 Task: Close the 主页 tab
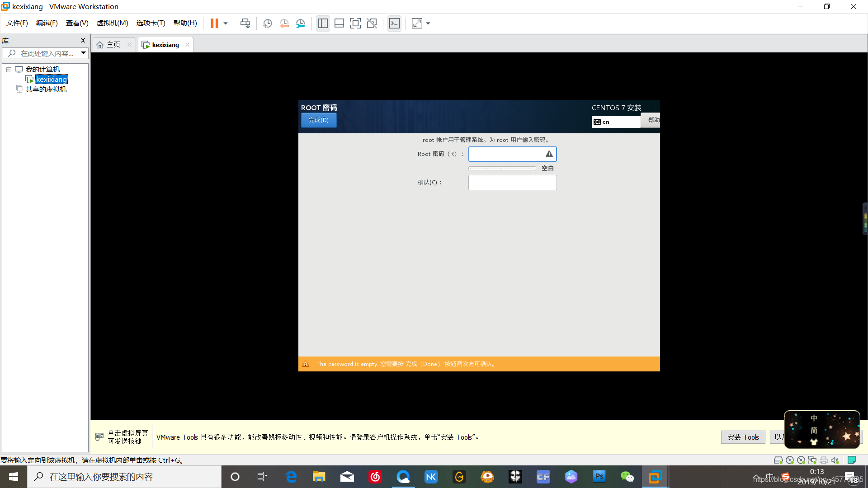click(129, 45)
